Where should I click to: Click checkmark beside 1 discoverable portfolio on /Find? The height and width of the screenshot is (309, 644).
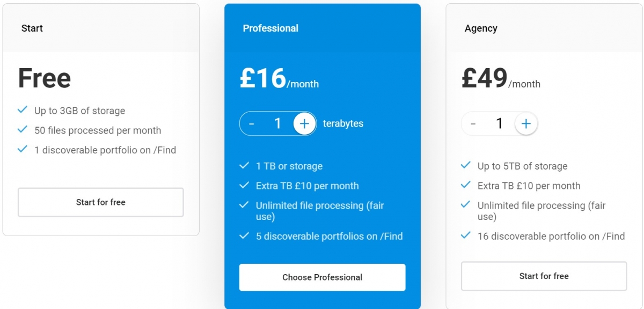(23, 150)
